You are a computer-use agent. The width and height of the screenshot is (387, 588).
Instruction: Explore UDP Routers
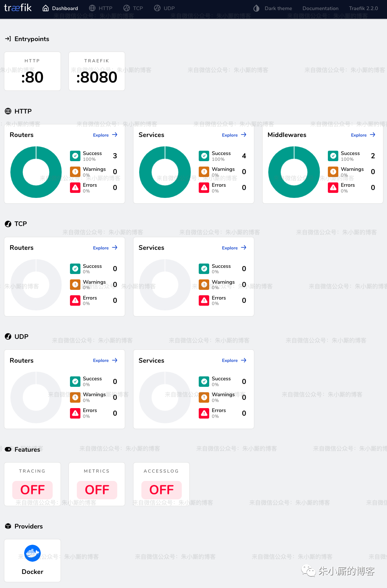(105, 360)
